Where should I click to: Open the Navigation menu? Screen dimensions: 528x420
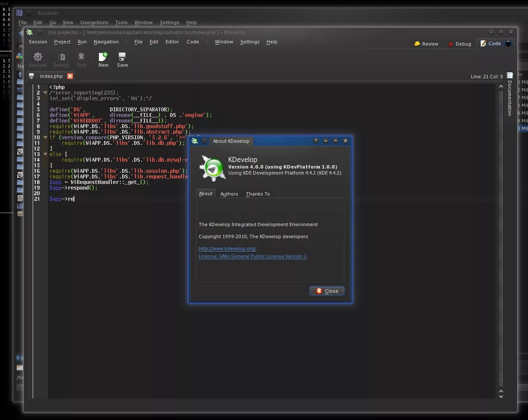(x=106, y=42)
